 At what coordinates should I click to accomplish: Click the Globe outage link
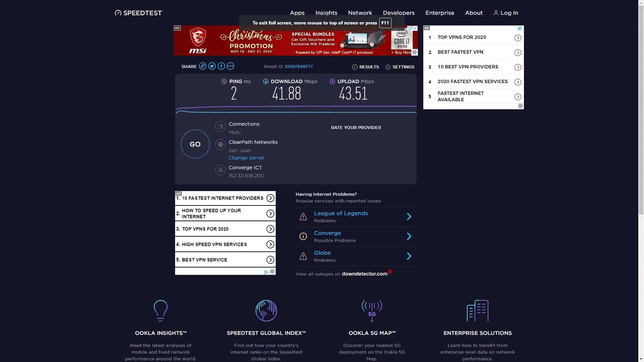322,253
